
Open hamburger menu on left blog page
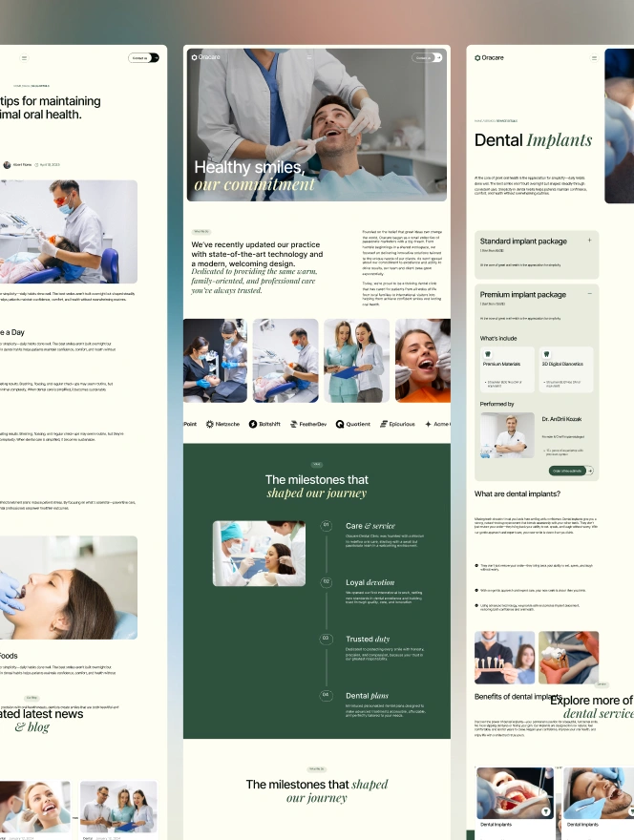[24, 58]
